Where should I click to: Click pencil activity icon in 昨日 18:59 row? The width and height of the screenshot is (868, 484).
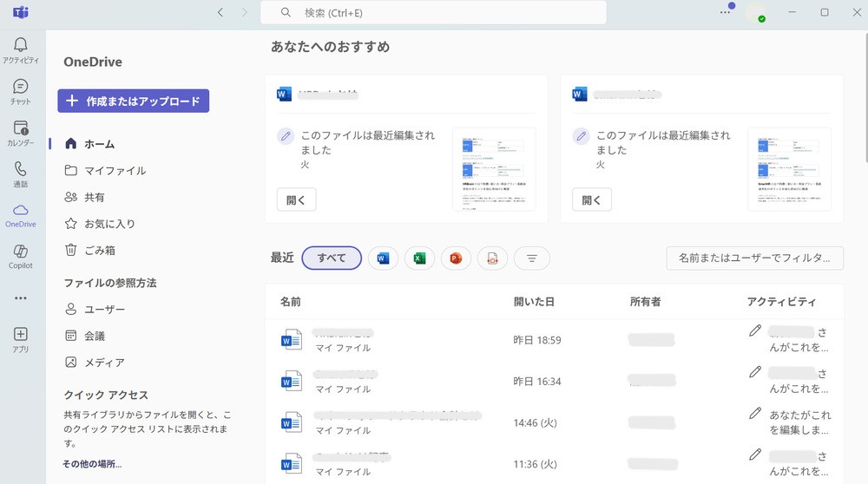tap(755, 330)
